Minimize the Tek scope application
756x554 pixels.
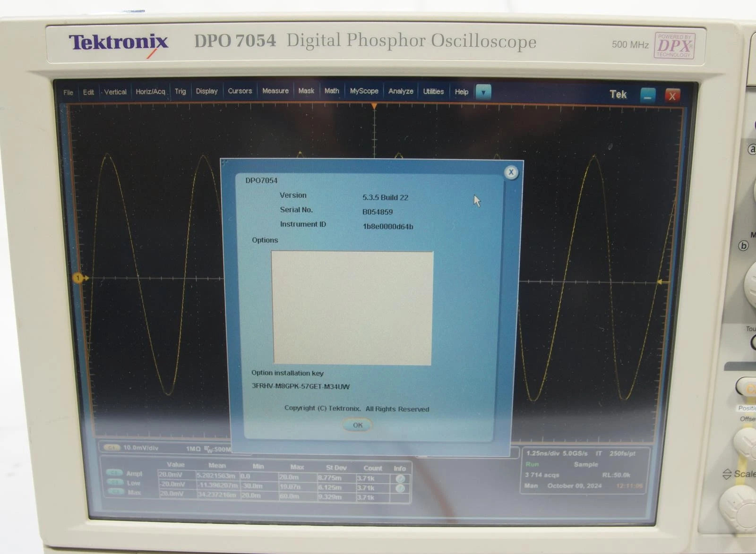click(647, 95)
